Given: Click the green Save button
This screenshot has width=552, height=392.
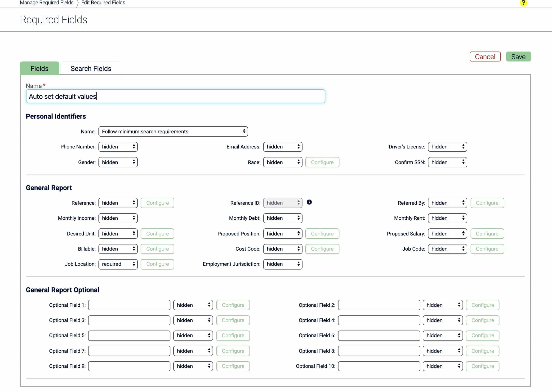Looking at the screenshot, I should pos(518,57).
